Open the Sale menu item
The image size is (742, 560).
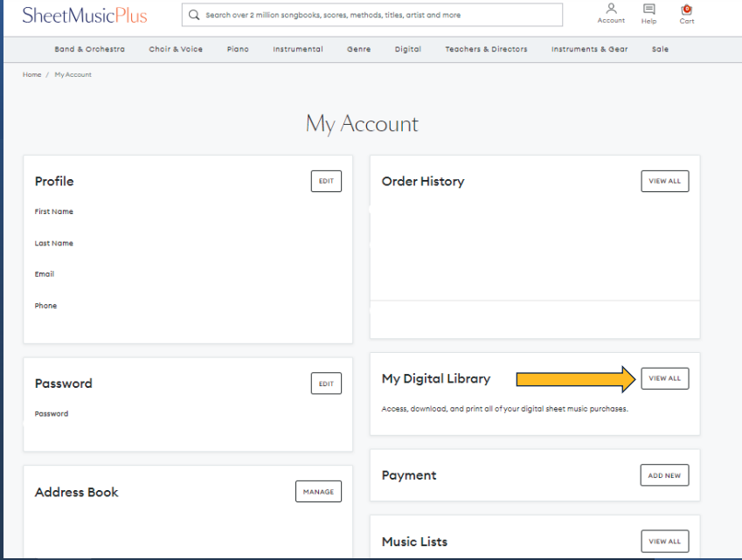(x=660, y=50)
